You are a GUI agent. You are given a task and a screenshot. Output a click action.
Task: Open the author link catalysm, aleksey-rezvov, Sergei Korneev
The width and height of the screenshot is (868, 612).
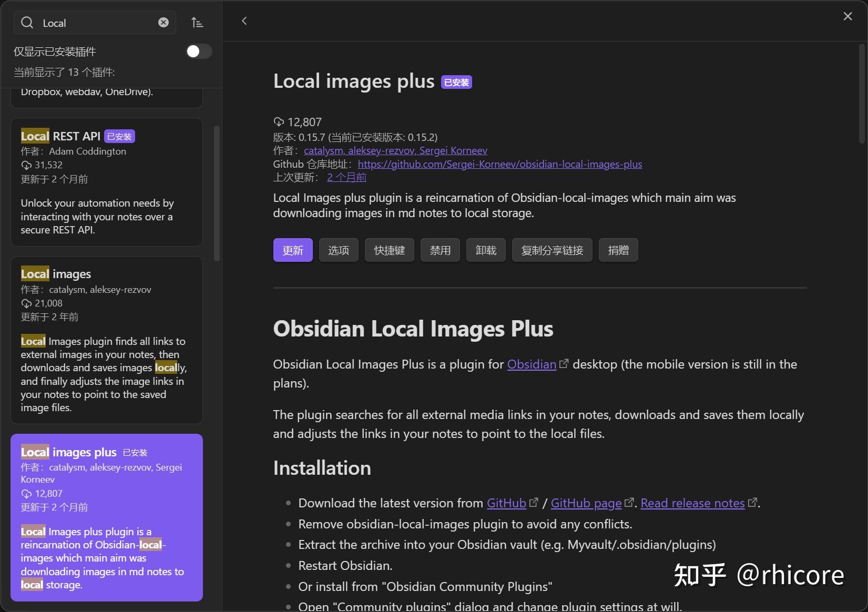click(395, 150)
